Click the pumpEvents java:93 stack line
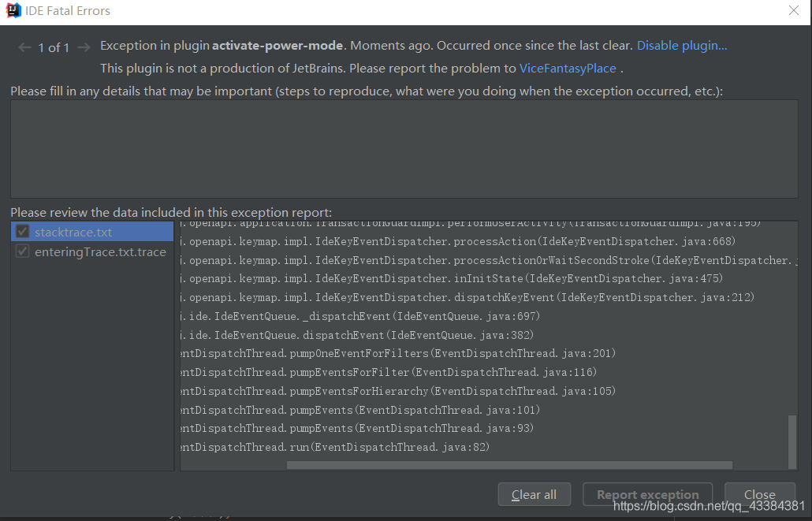The height and width of the screenshot is (521, 812). click(357, 428)
